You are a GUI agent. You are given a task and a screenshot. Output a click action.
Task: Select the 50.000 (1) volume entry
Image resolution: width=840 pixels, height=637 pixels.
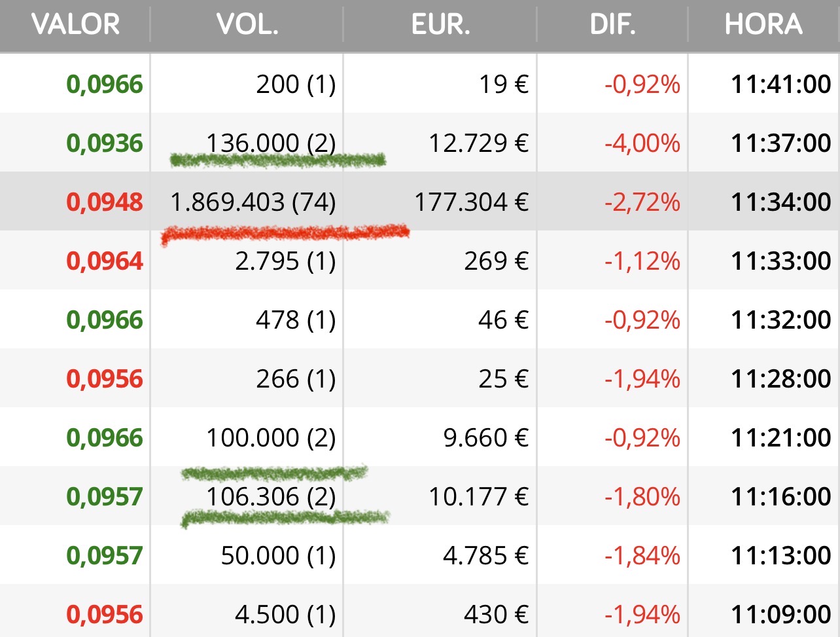[x=278, y=556]
